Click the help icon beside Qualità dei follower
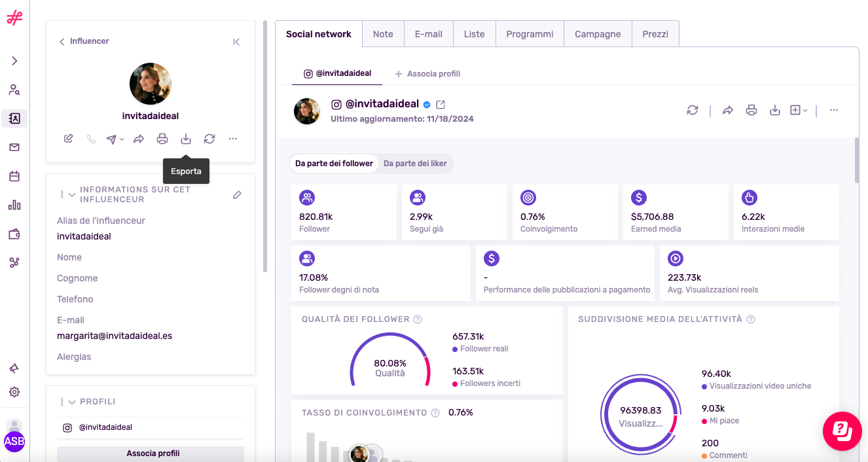The image size is (868, 462). pos(418,319)
